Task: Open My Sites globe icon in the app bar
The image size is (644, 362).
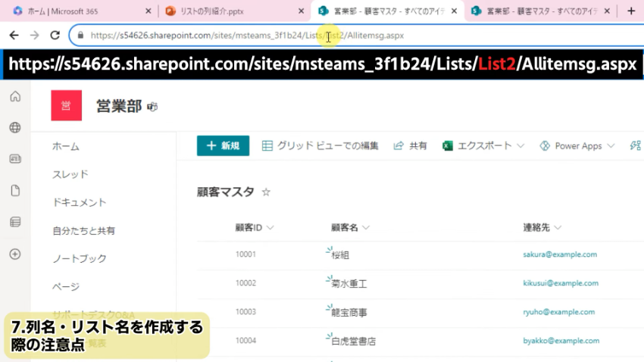Action: pos(15,127)
